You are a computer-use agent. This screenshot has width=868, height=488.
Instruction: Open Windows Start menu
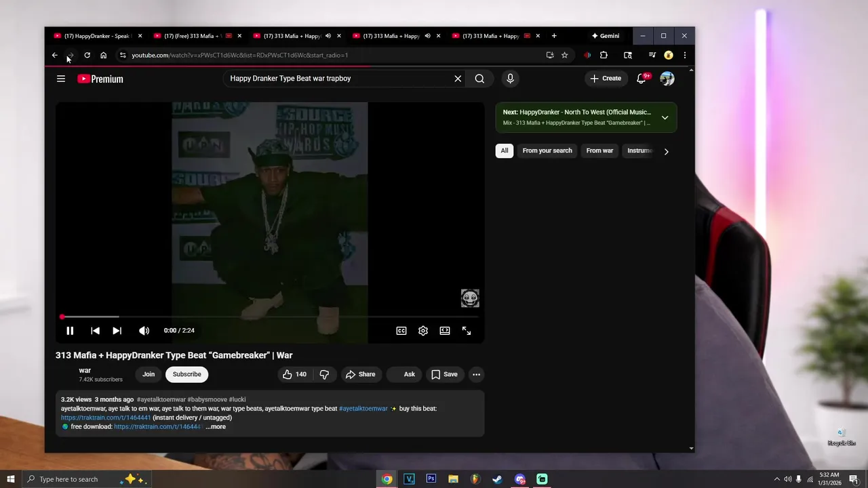tap(11, 479)
